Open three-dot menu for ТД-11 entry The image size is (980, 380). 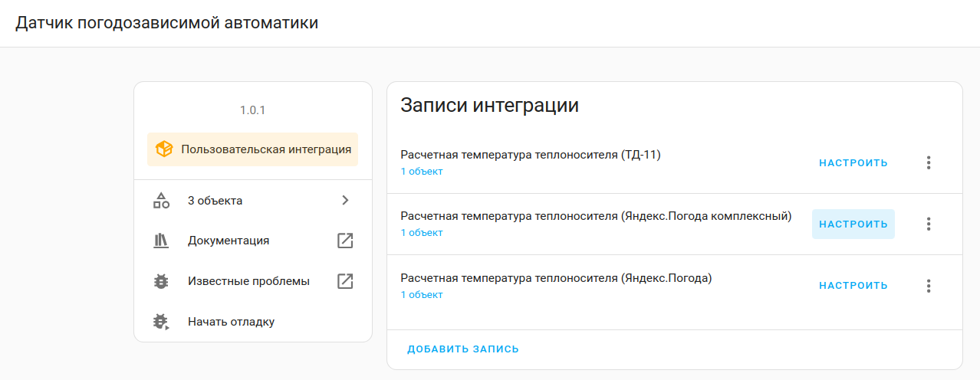point(929,162)
